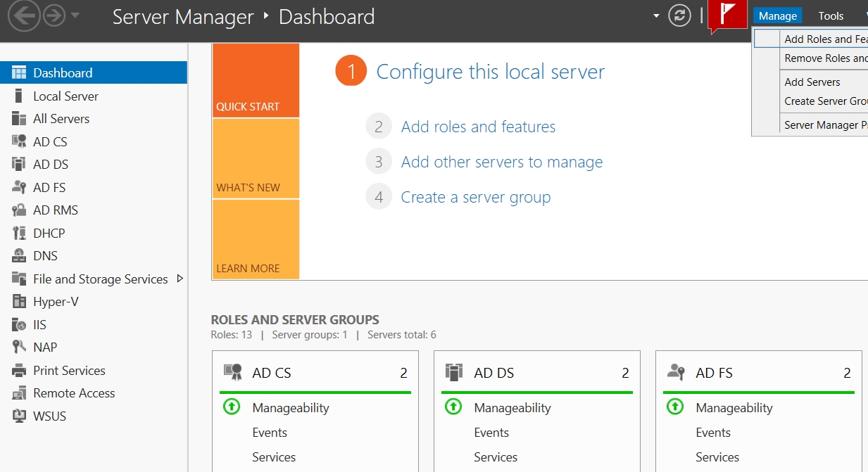Click the WSUS sidebar icon
This screenshot has width=868, height=472.
pyautogui.click(x=19, y=416)
